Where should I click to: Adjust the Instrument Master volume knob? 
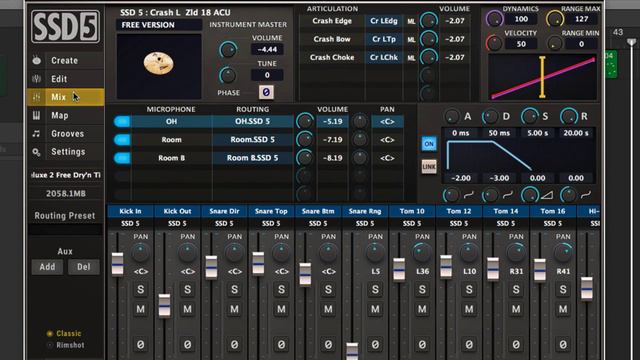click(x=228, y=50)
